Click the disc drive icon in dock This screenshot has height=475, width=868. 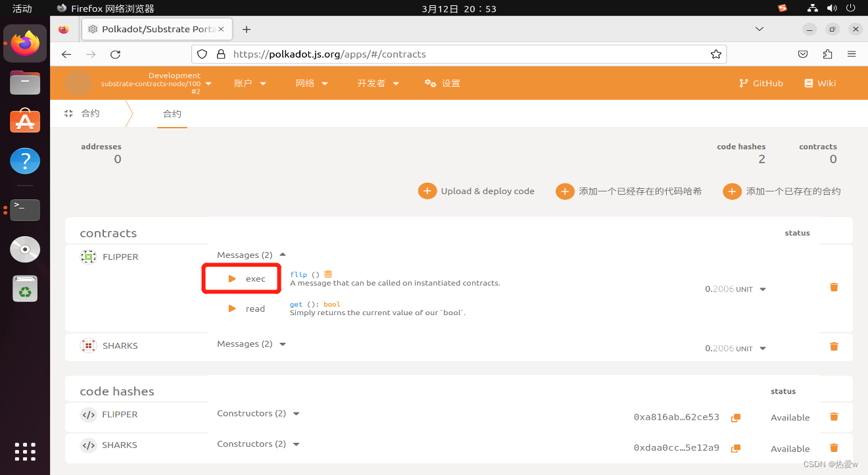pos(25,249)
